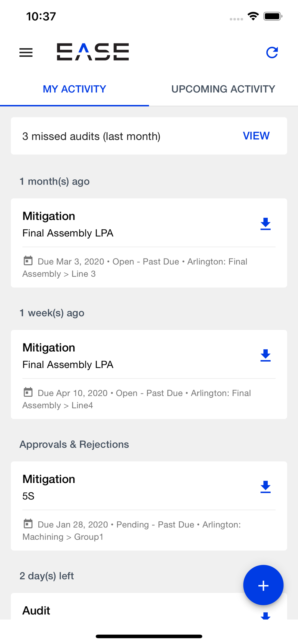Tap the blue refresh icon
This screenshot has width=298, height=644.
[272, 52]
